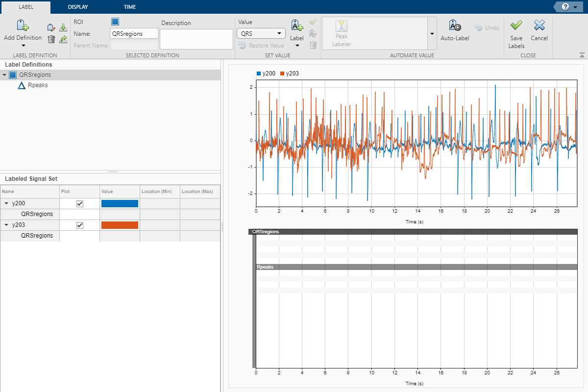Screen dimensions: 588x392
Task: Open the help question mark icon
Action: tap(565, 7)
